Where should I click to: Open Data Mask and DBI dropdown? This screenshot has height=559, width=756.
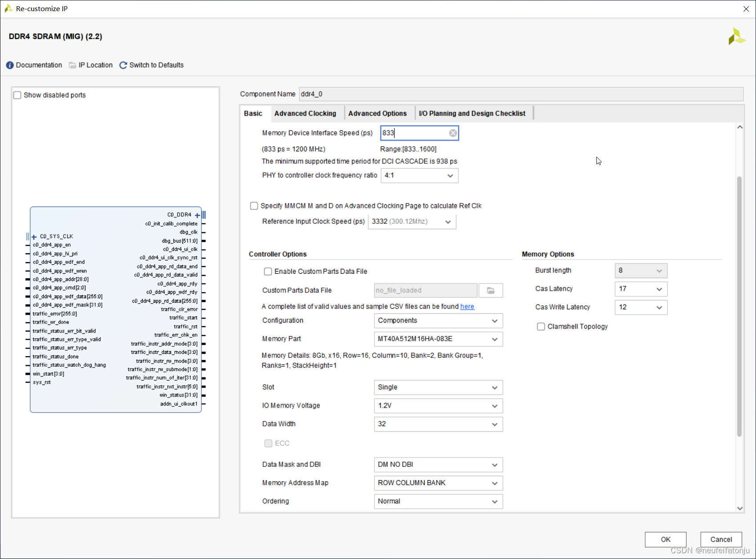point(438,465)
